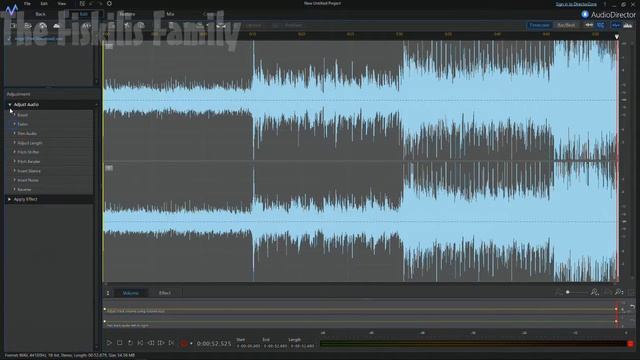Open the record options dropdown arrow
The width and height of the screenshot is (640, 360).
coord(191,344)
